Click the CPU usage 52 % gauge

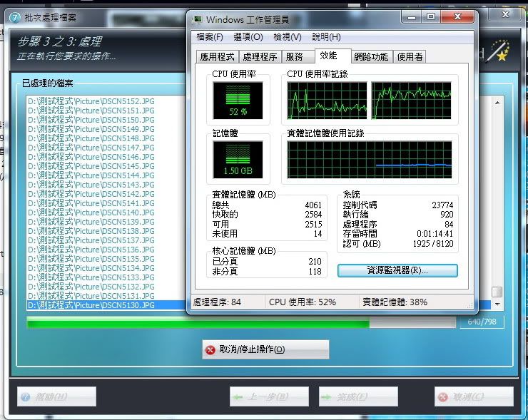coord(238,101)
